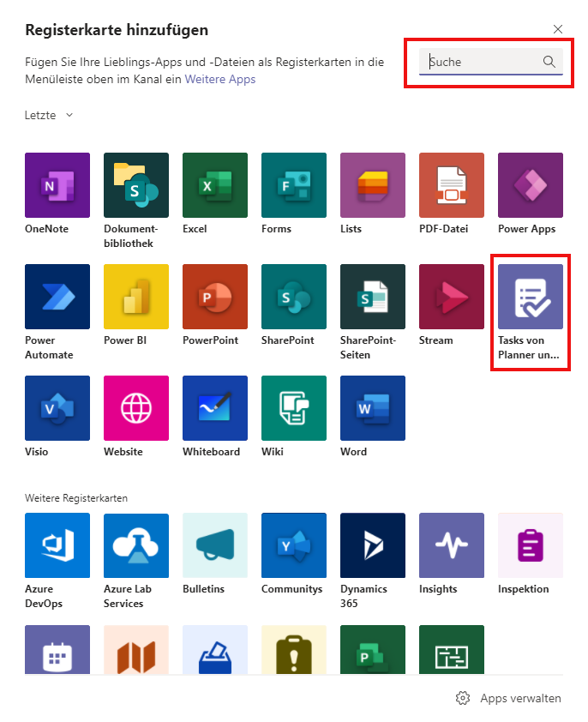Select Tasks von Planner app tile
The height and width of the screenshot is (722, 588).
(x=531, y=297)
